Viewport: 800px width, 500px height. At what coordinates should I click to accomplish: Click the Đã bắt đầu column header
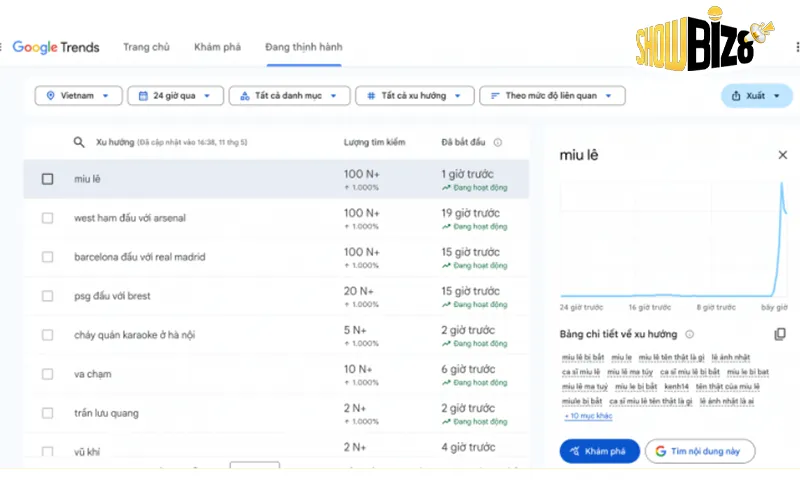(463, 142)
